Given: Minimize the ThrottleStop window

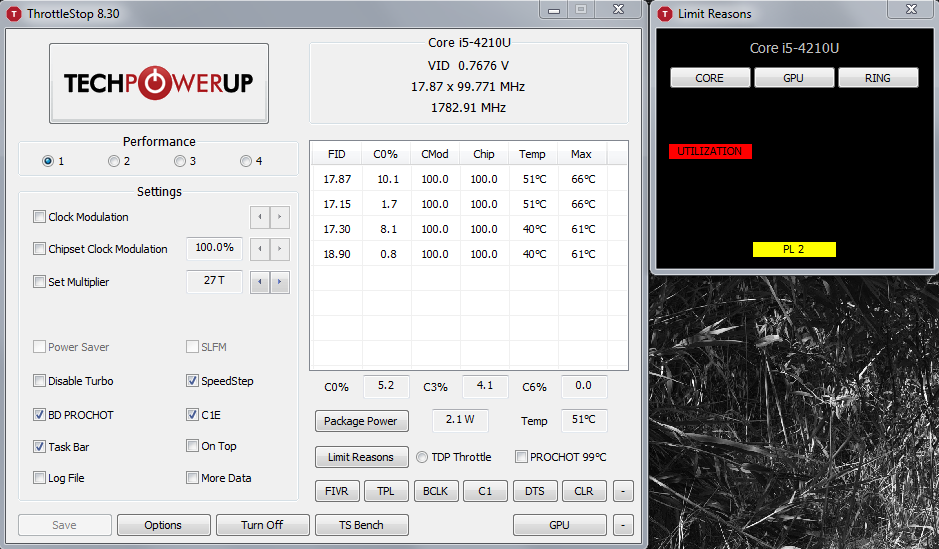Looking at the screenshot, I should pyautogui.click(x=554, y=10).
